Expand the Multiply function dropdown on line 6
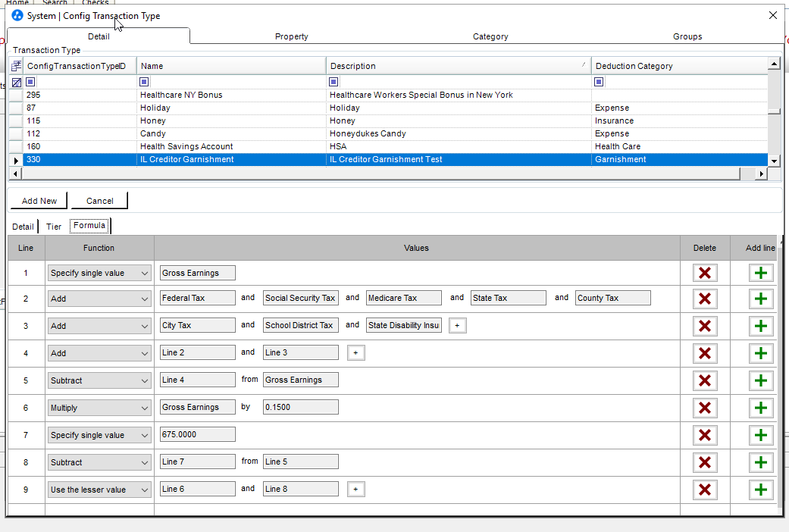 [x=99, y=408]
